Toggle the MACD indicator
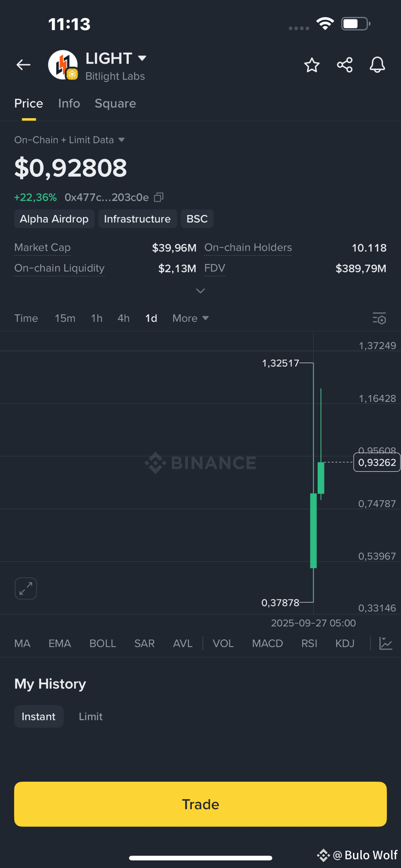Image resolution: width=401 pixels, height=868 pixels. 267,643
